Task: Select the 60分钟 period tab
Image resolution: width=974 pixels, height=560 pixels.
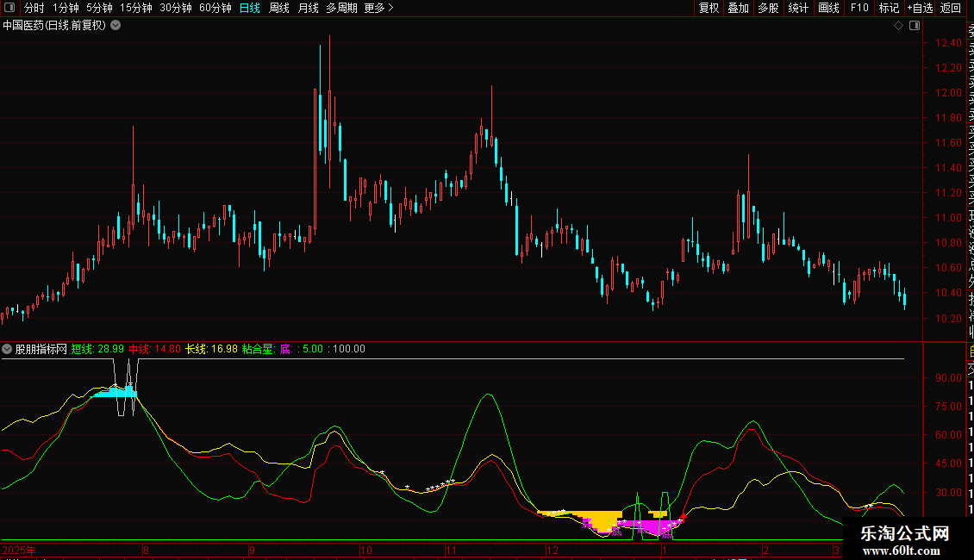Action: tap(215, 8)
